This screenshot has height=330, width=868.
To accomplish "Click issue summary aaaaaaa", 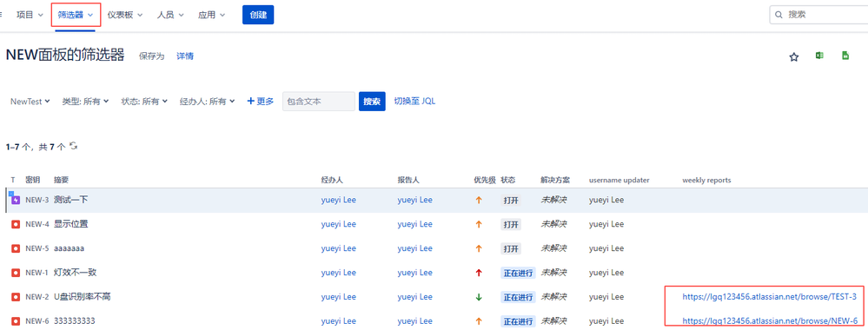I will [69, 248].
